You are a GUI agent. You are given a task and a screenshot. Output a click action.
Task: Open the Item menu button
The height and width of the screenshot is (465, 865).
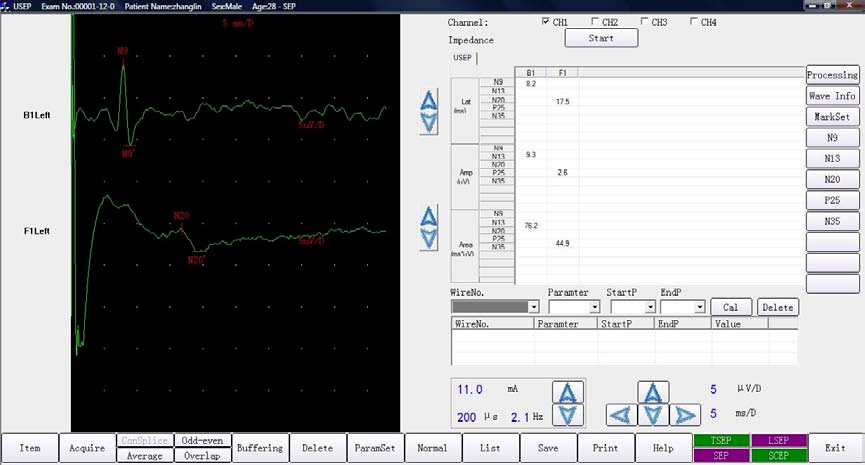click(x=30, y=448)
